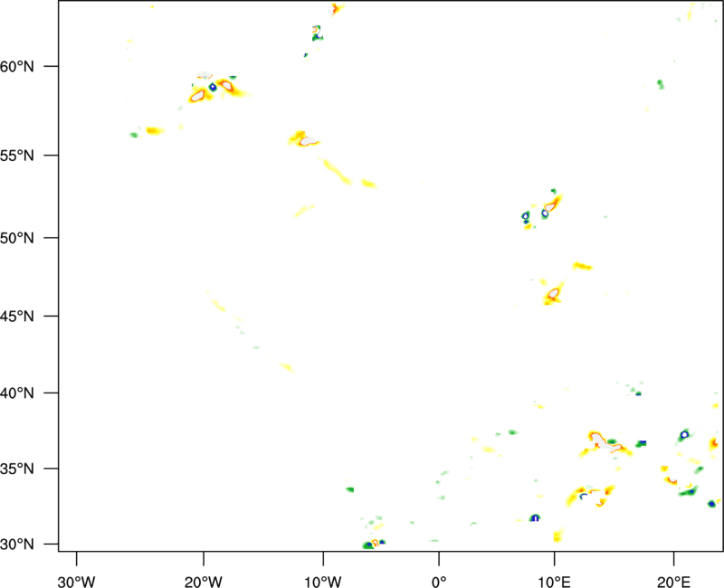The height and width of the screenshot is (588, 724).
Task: Click the 20°W longitude label
Action: click(x=204, y=582)
